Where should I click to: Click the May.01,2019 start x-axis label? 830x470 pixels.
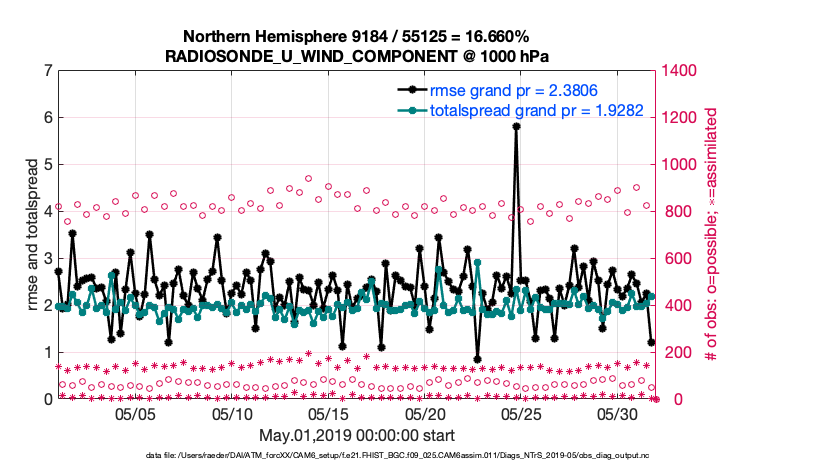(357, 435)
